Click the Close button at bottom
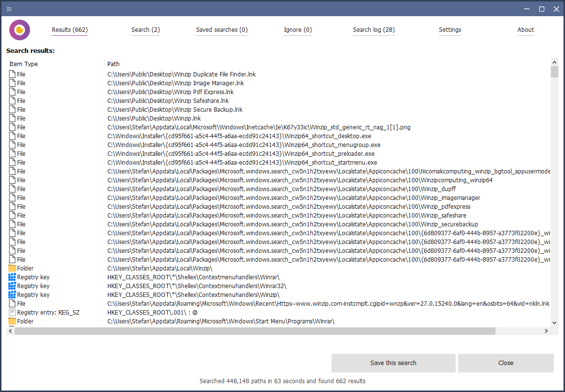 (506, 363)
